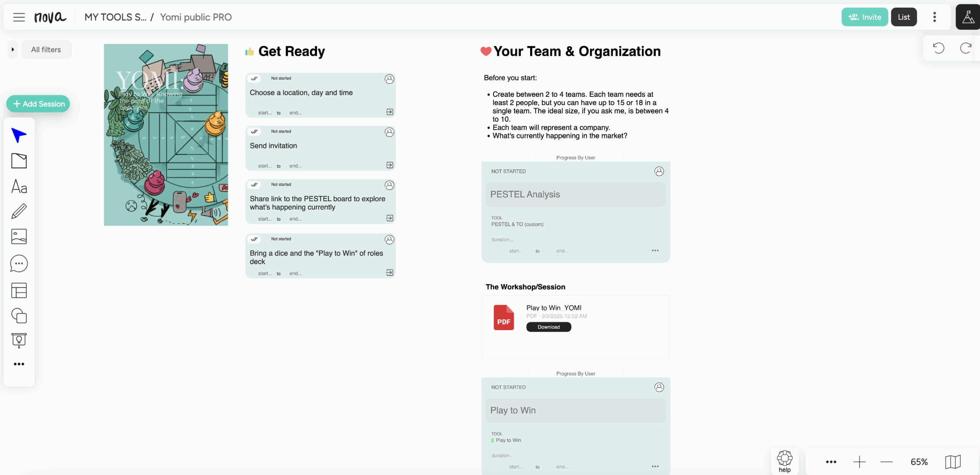The height and width of the screenshot is (475, 980).
Task: Select the Aa text tool
Action: click(x=19, y=187)
